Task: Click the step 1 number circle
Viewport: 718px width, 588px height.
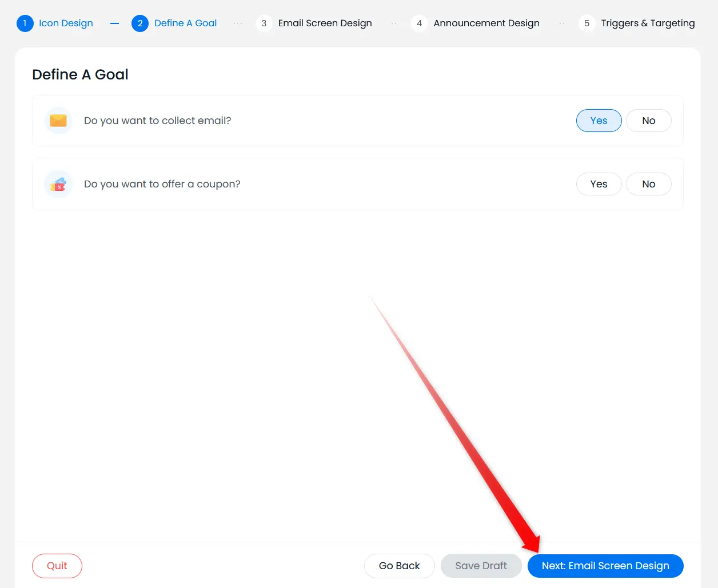Action: click(25, 23)
